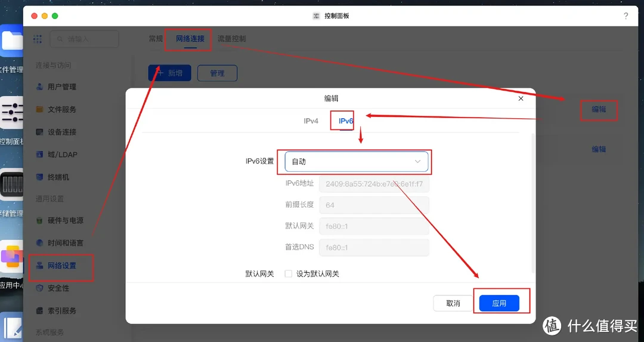Click the dialog's vertical scrollbar
Image resolution: width=644 pixels, height=342 pixels.
pyautogui.click(x=533, y=203)
